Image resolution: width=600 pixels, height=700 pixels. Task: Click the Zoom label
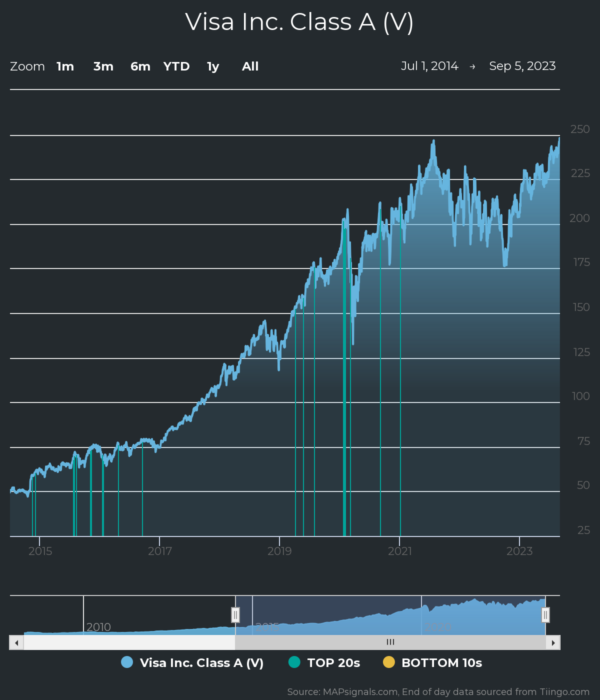coord(27,66)
